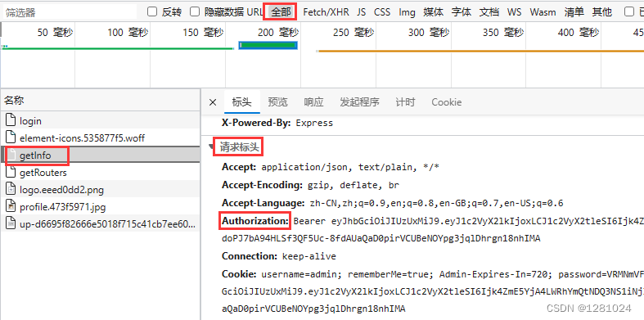
Task: Filter requests by 其他
Action: [x=602, y=12]
